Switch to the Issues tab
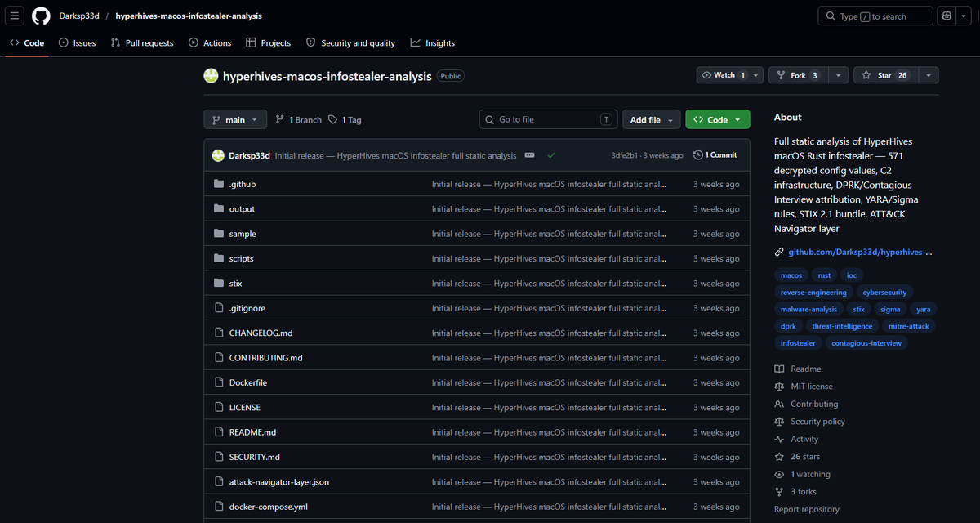This screenshot has width=980, height=523. [x=77, y=42]
